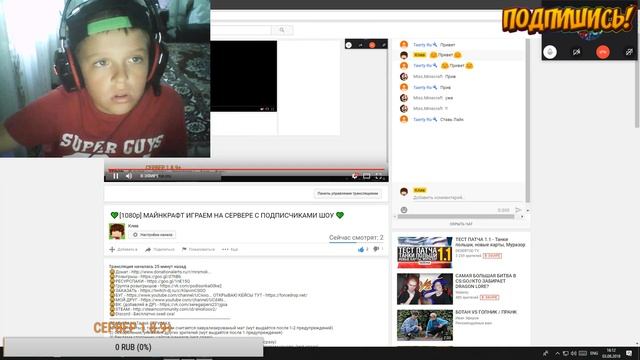Report the video with the flag icon

click(x=198, y=249)
